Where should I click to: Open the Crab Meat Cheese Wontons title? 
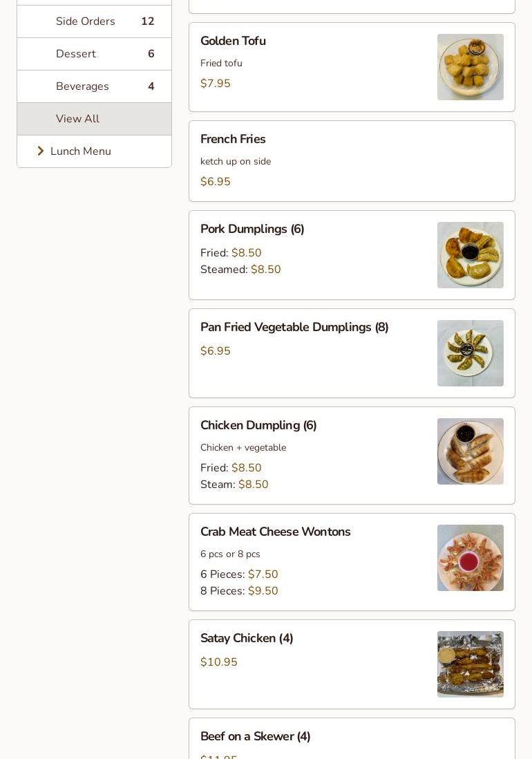pyautogui.click(x=275, y=532)
